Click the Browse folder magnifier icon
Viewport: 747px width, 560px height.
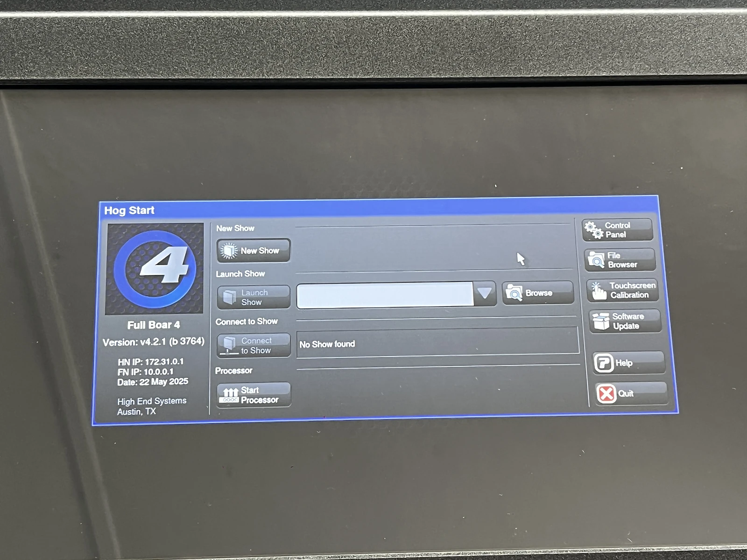pyautogui.click(x=514, y=293)
